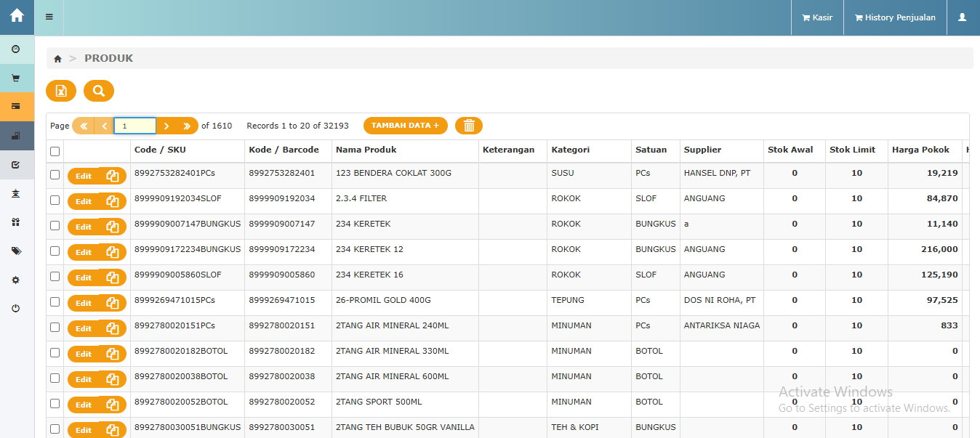Open History Penjualan in top bar
Screen dimensions: 980x438
(895, 17)
